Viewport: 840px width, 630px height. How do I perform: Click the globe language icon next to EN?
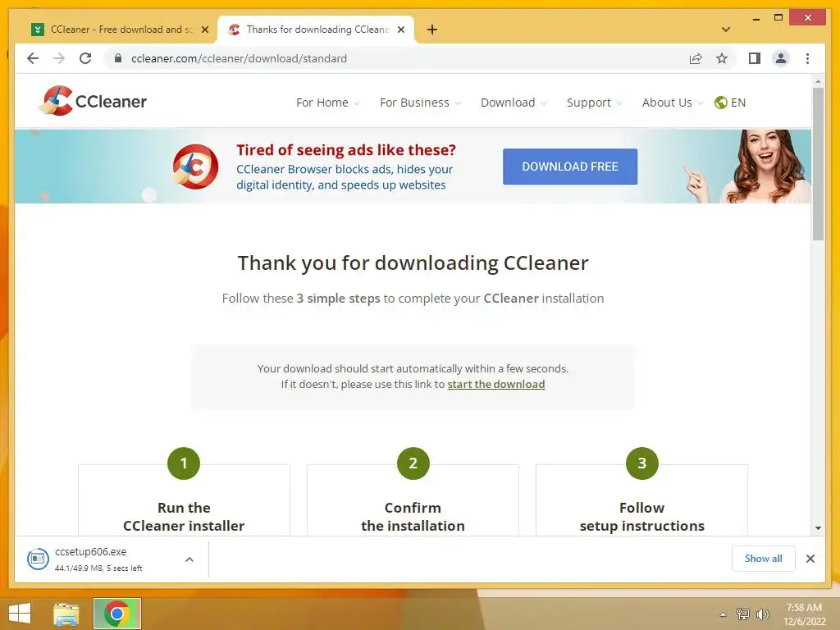pyautogui.click(x=720, y=103)
